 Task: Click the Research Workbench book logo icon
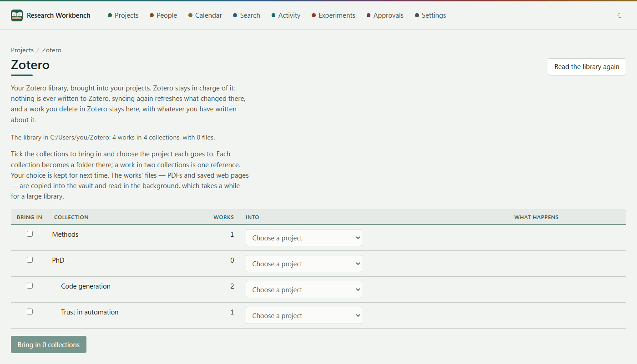coord(17,15)
